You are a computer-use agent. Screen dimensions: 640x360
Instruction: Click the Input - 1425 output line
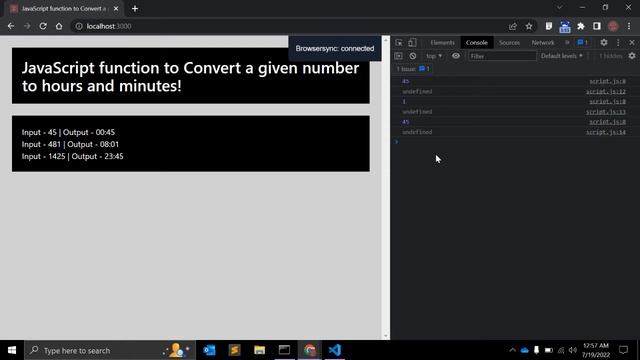click(73, 156)
